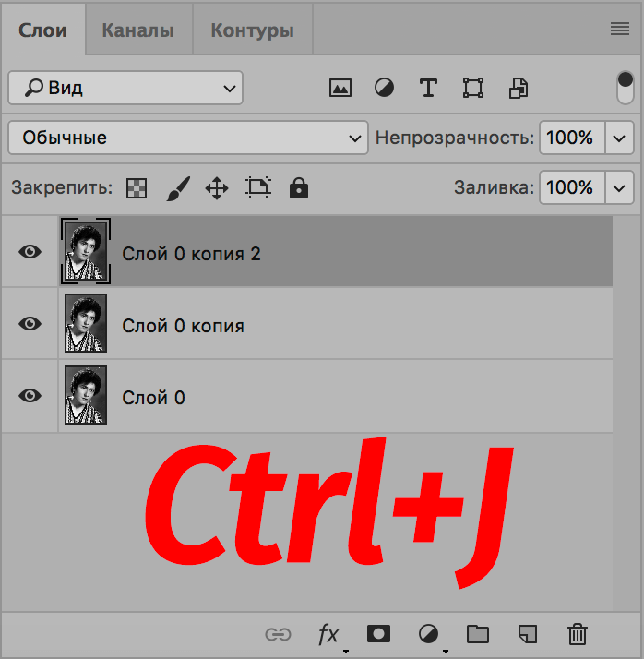
Task: Select layer name Слой 0 копия 2
Action: 191,254
